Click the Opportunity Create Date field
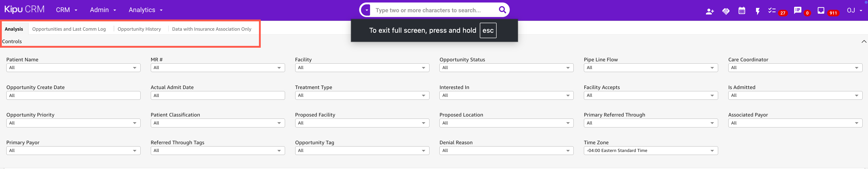868x169 pixels. point(73,95)
